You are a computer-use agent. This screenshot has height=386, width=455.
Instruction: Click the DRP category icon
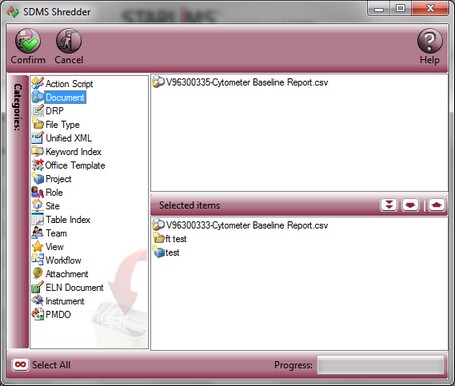click(x=38, y=111)
